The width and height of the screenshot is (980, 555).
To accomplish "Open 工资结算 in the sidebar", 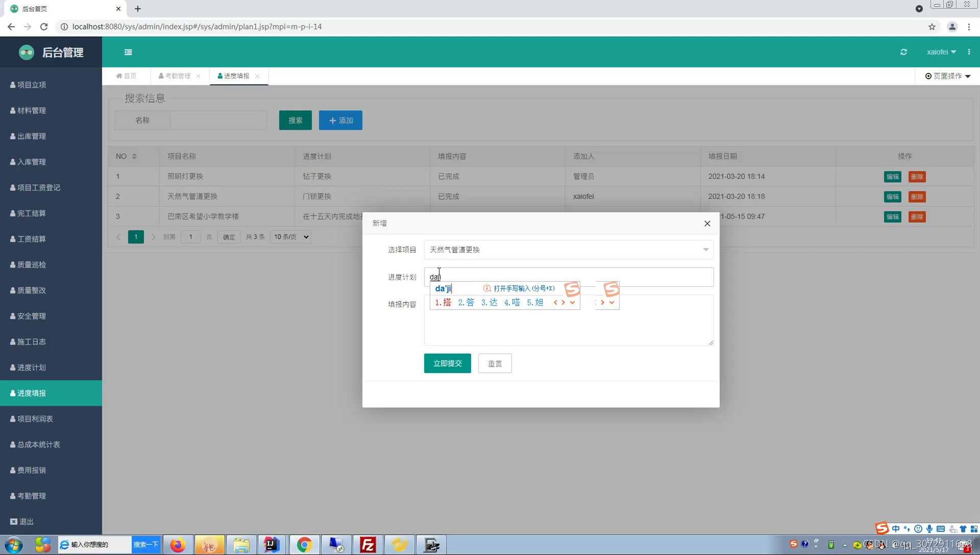I will coord(51,239).
